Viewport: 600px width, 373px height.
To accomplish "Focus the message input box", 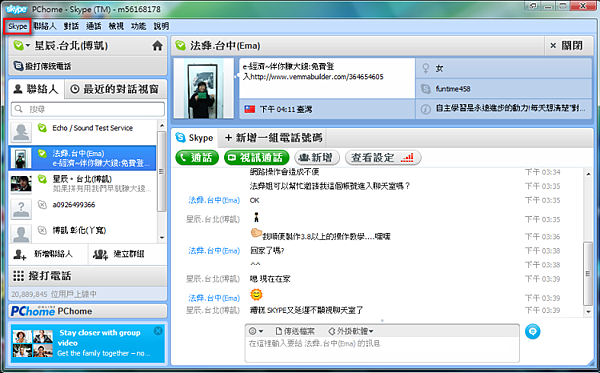I will click(x=382, y=350).
